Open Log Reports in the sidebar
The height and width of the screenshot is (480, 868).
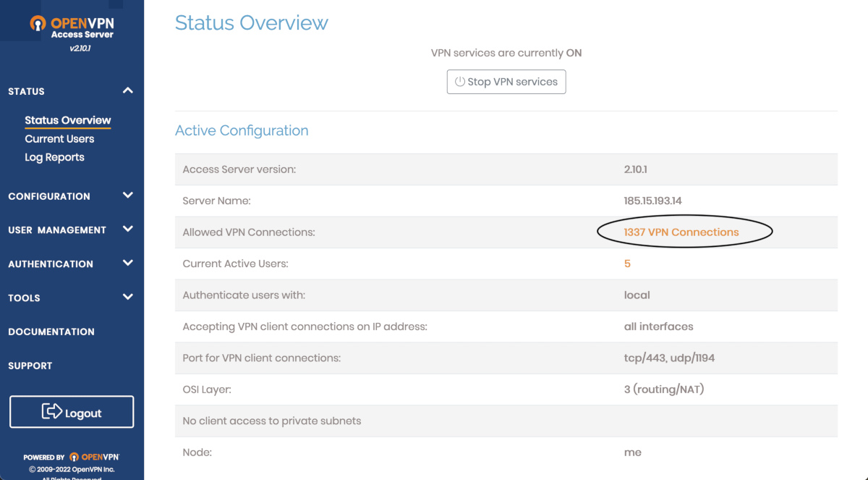(54, 157)
